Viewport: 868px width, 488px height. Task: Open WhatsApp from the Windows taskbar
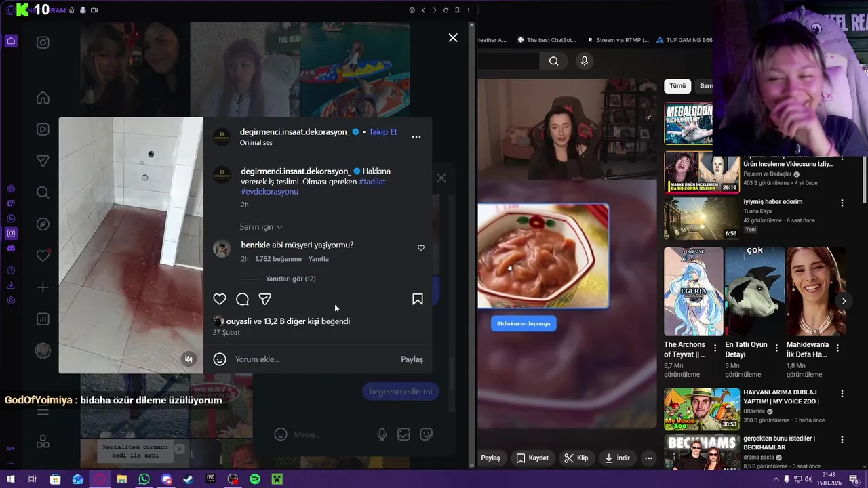[144, 479]
